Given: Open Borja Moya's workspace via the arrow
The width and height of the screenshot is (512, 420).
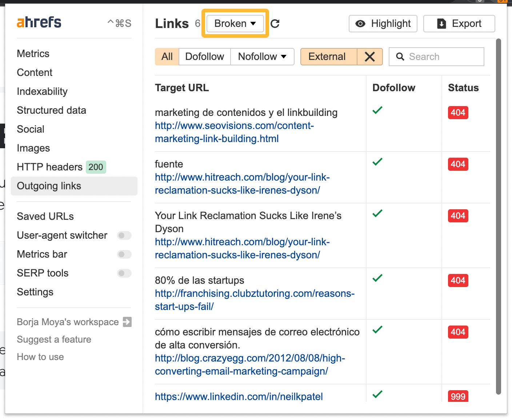Looking at the screenshot, I should pyautogui.click(x=127, y=322).
